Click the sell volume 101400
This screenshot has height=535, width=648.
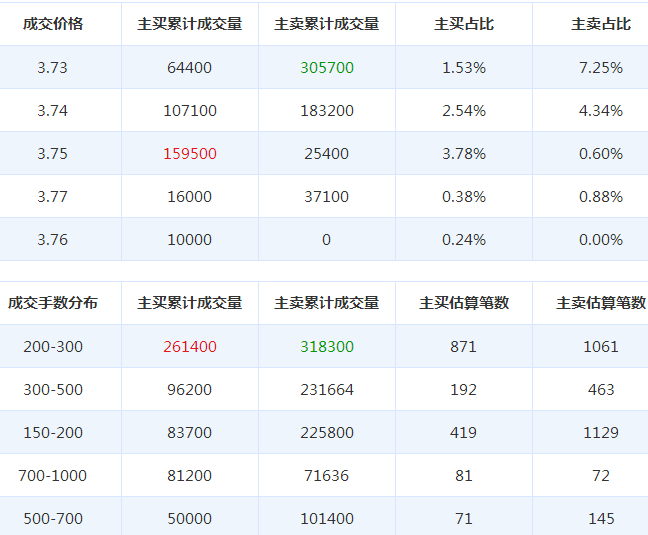pyautogui.click(x=327, y=518)
